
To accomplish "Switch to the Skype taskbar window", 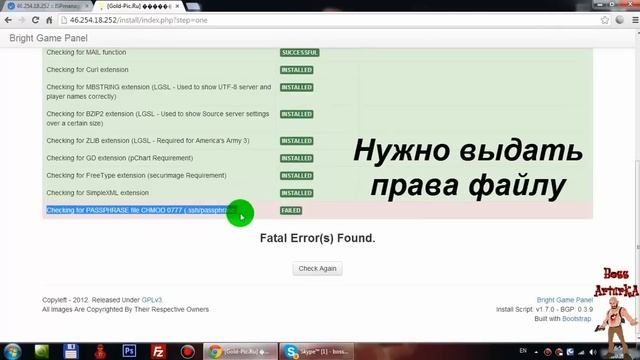I will pyautogui.click(x=316, y=351).
